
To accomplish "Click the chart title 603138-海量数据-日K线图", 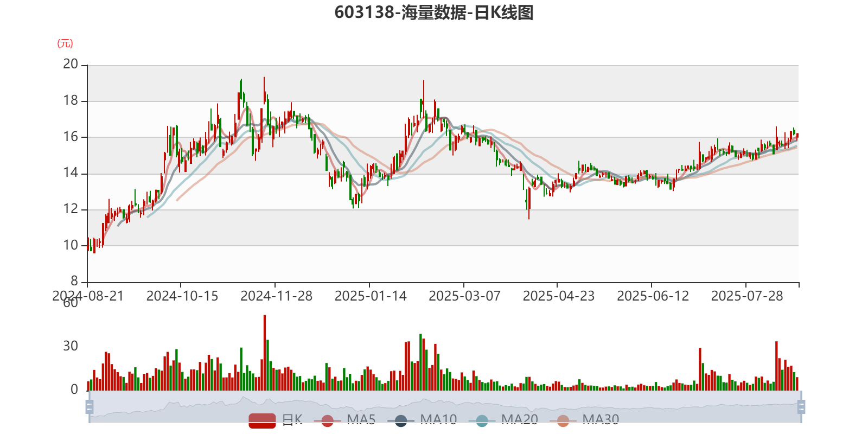I will click(x=434, y=12).
